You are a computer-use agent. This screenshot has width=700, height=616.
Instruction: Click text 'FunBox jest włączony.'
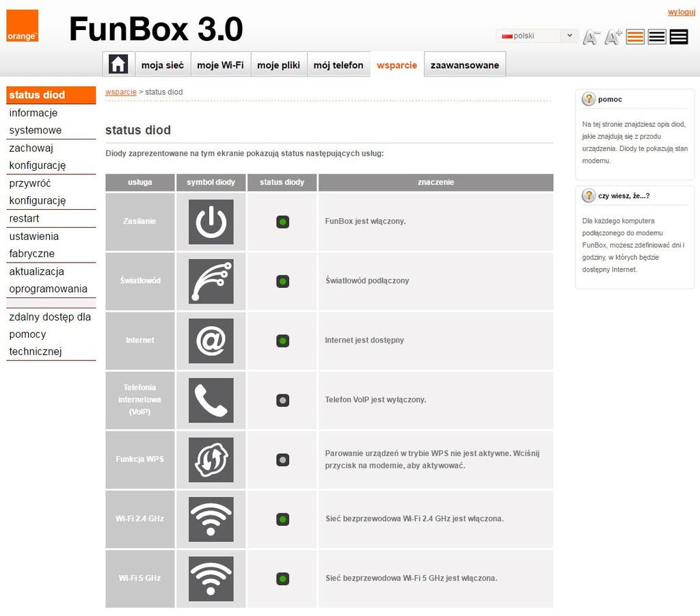[x=365, y=222]
